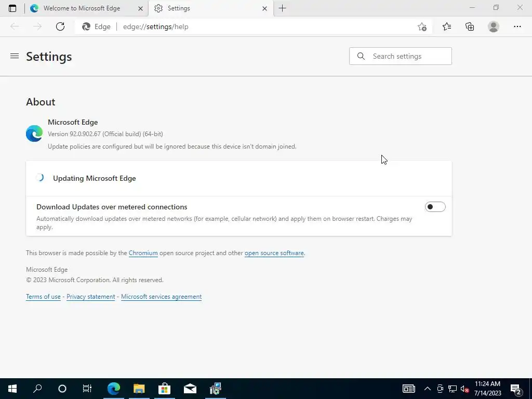Open Microsoft Store from taskbar

(164, 389)
